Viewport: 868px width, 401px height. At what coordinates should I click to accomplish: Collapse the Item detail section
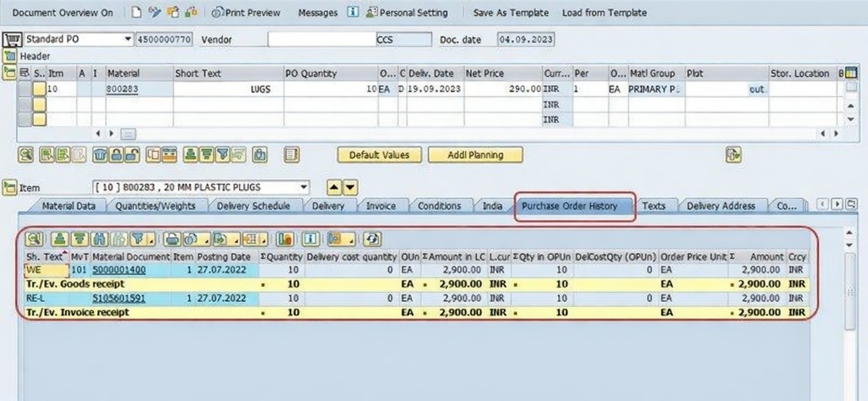10,188
